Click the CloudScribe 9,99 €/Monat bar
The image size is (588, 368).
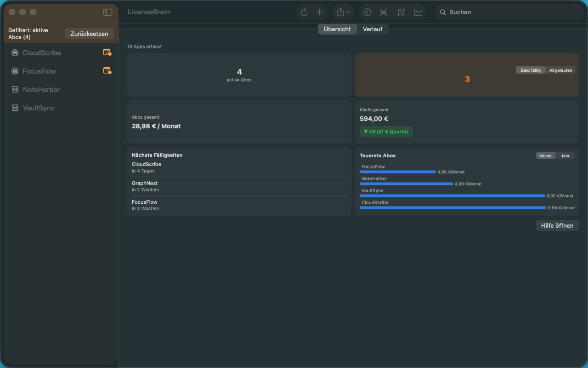[453, 207]
